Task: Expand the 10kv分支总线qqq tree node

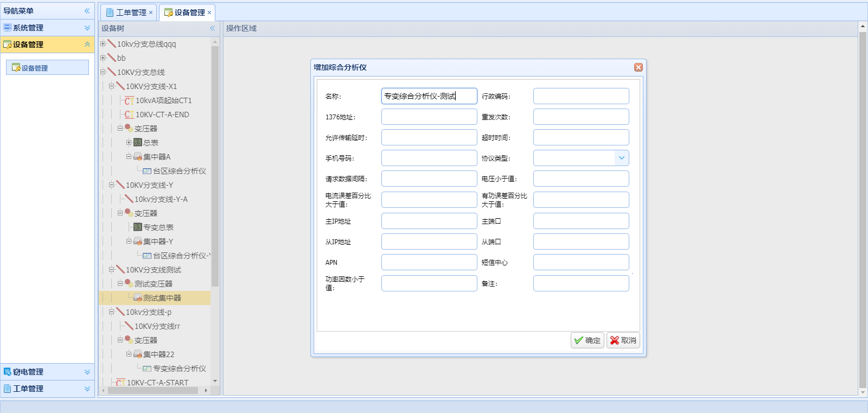Action: coord(103,43)
